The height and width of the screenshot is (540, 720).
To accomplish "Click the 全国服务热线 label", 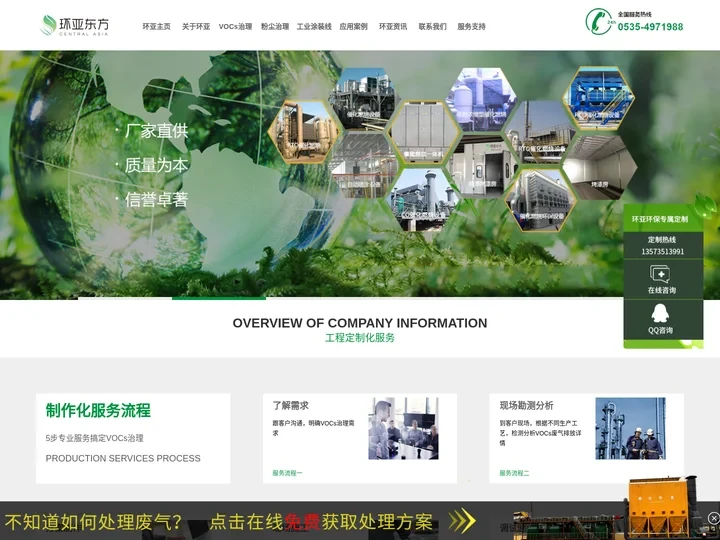I will [x=634, y=15].
